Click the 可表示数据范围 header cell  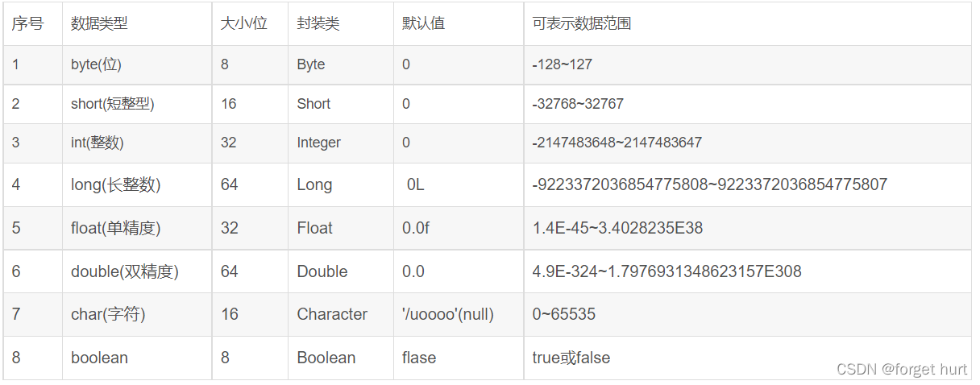coord(747,23)
